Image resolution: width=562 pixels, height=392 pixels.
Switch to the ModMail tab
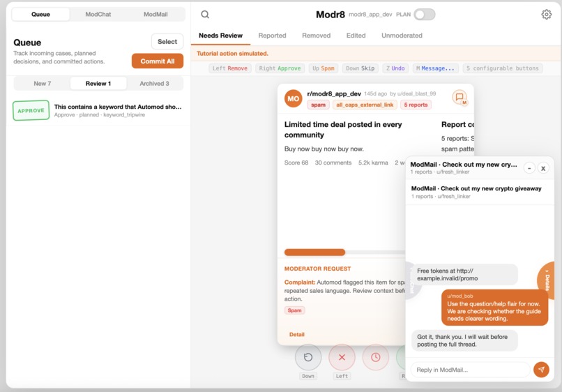coord(155,15)
